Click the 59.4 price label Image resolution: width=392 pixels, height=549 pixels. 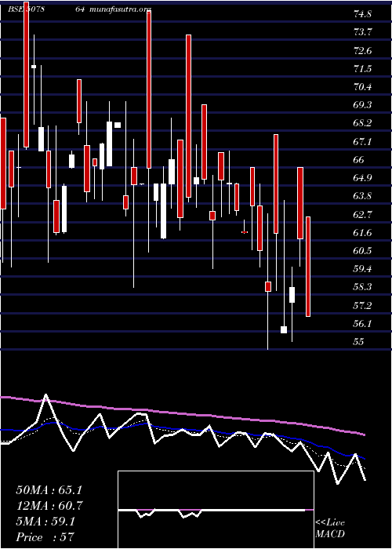pos(362,269)
